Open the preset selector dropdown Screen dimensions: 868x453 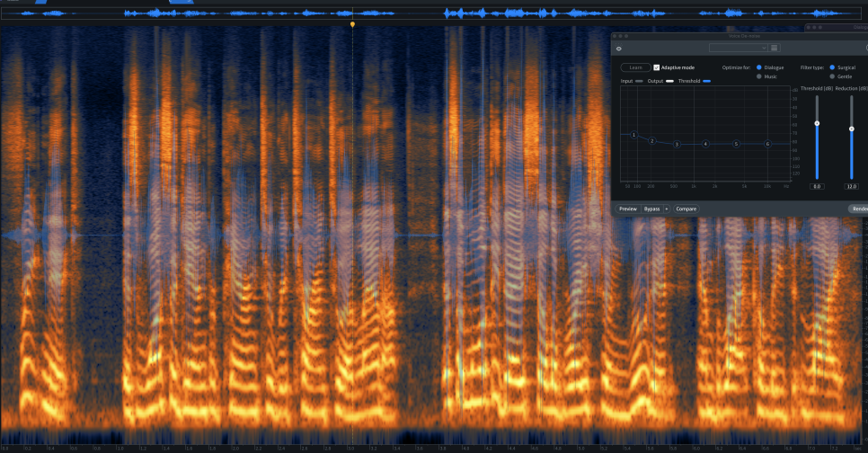739,49
